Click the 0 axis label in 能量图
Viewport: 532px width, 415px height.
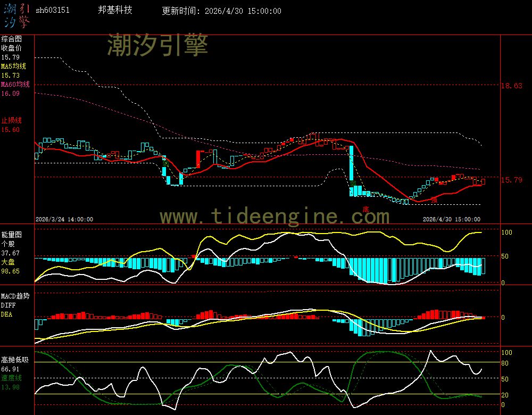coord(503,283)
